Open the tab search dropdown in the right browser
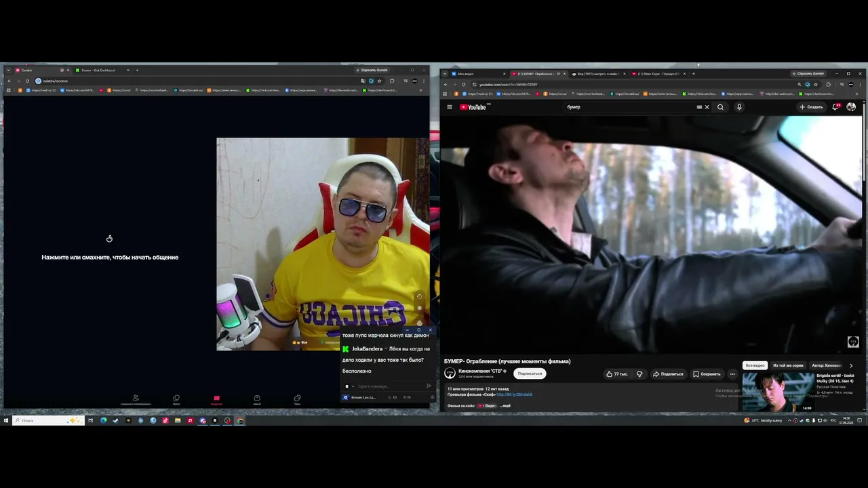868x488 pixels. [445, 73]
